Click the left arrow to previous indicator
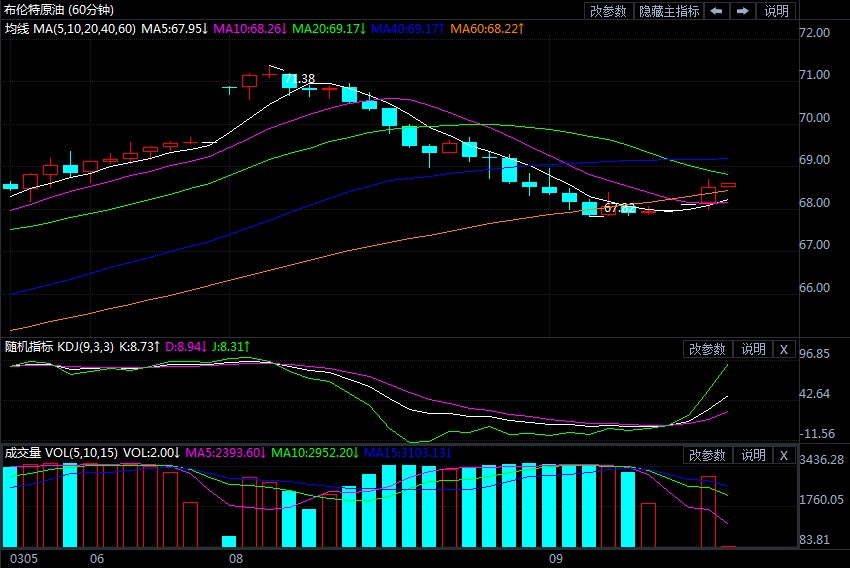850x568 pixels. [x=717, y=11]
